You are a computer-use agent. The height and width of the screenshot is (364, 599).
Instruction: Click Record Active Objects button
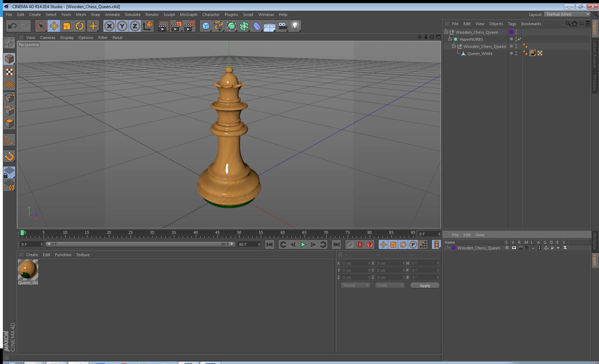350,244
